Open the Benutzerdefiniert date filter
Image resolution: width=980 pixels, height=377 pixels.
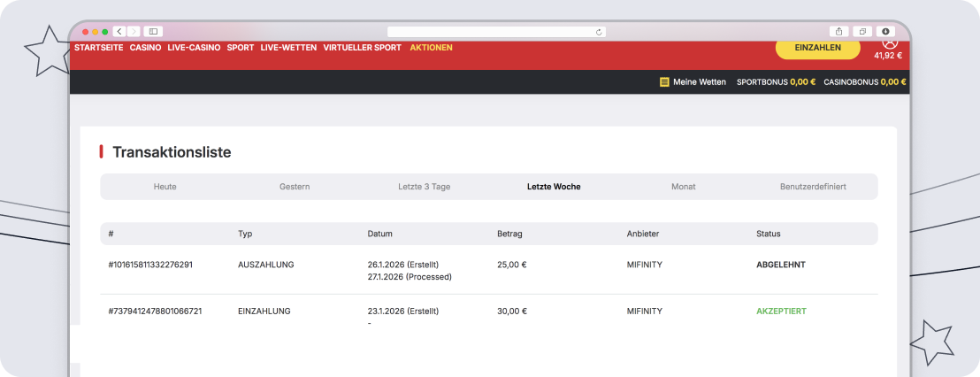pyautogui.click(x=813, y=187)
